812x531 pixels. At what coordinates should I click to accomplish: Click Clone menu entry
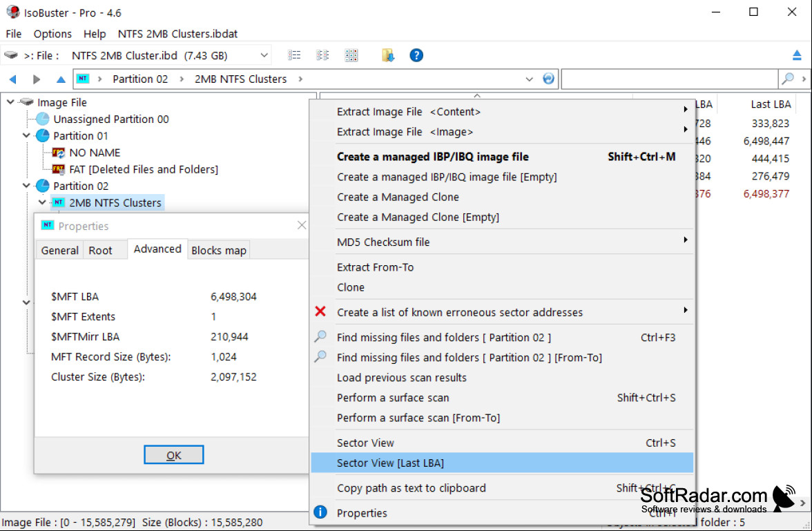[502, 287]
